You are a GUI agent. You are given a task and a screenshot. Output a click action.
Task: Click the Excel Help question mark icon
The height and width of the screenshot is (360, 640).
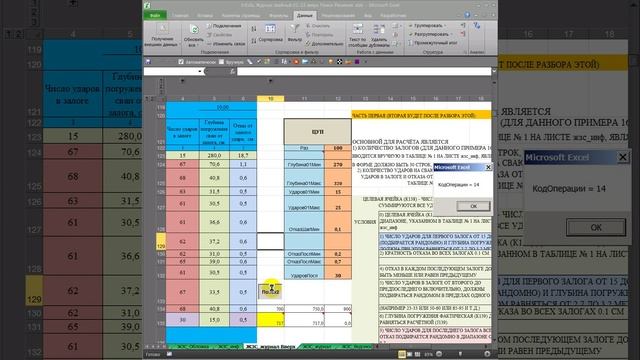pos(467,15)
